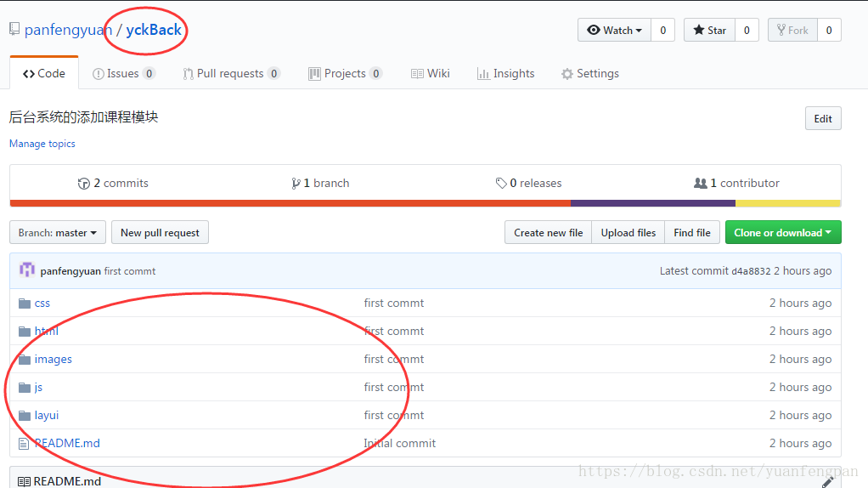
Task: Click New pull request button
Action: tap(160, 233)
